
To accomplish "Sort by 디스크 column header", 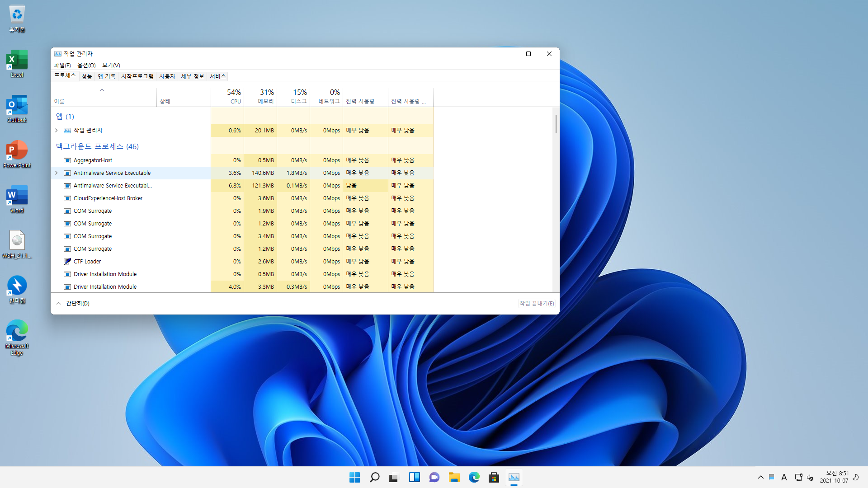I will point(293,97).
